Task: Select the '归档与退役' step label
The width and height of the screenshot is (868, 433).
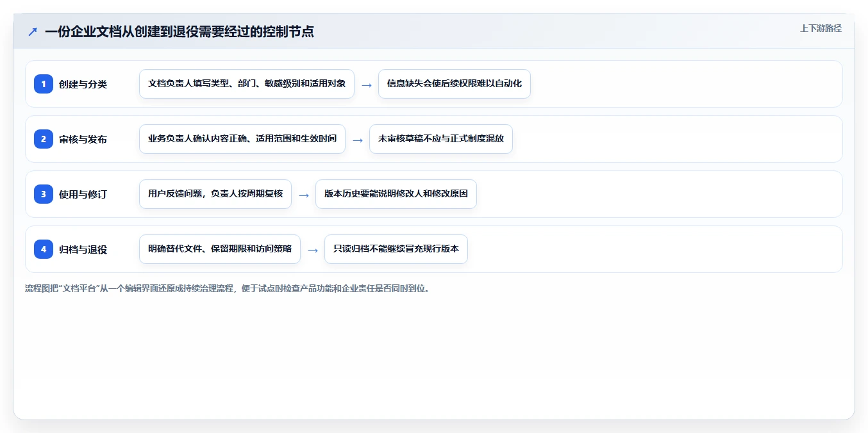Action: click(83, 249)
